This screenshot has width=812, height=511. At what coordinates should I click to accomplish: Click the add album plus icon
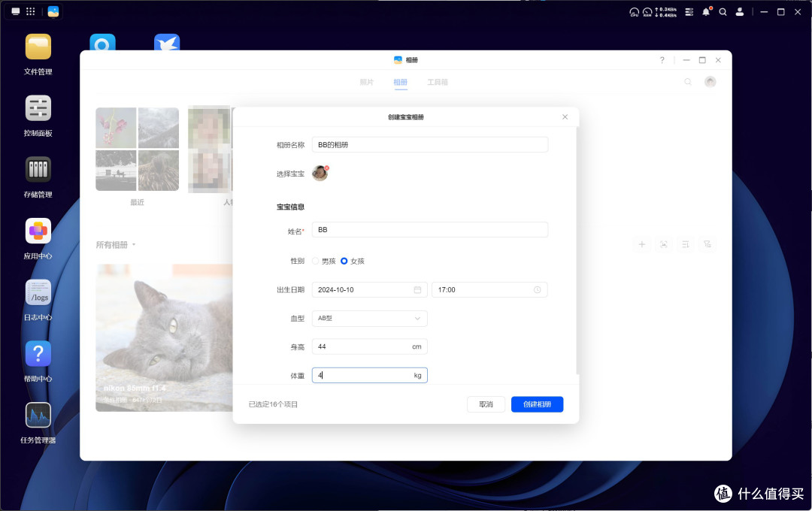(641, 244)
